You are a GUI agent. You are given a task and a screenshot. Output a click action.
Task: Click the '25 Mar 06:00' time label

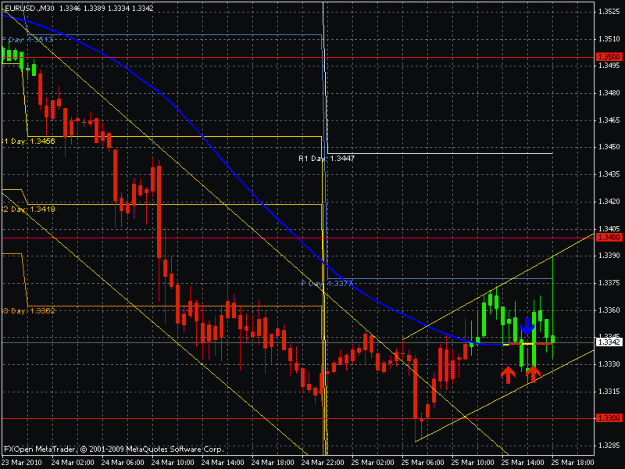coord(423,463)
